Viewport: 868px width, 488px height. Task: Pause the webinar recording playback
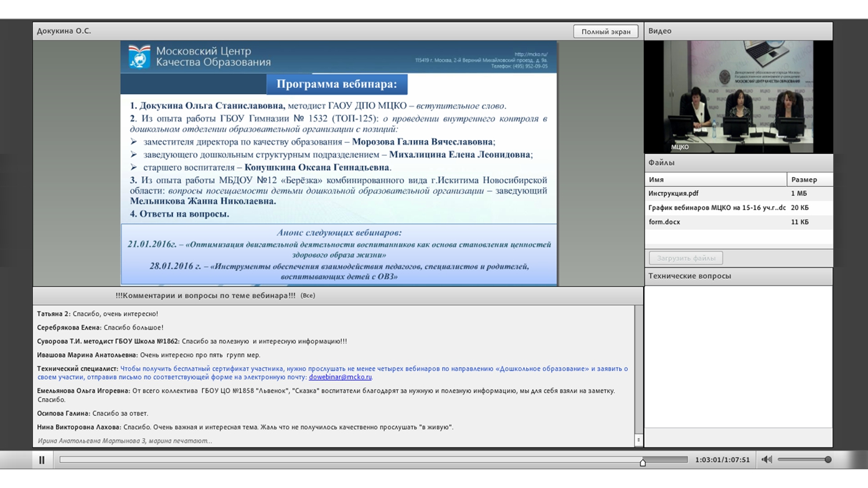(x=42, y=460)
